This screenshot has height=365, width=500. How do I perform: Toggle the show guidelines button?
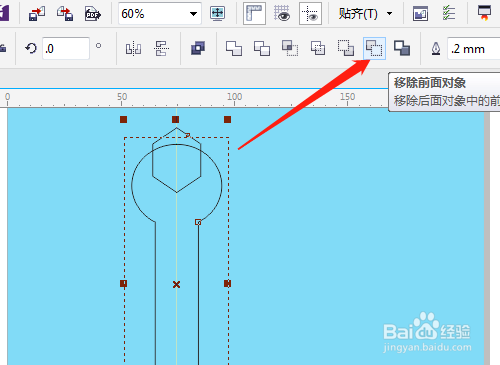(310, 13)
